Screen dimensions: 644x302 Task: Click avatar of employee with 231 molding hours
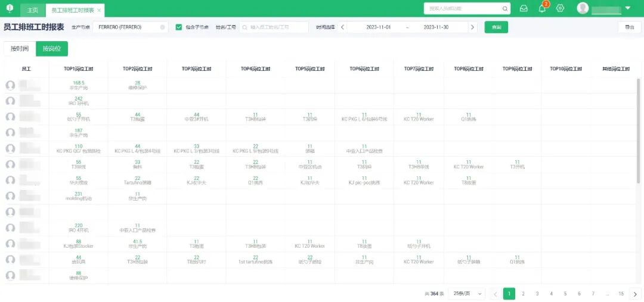(11, 196)
